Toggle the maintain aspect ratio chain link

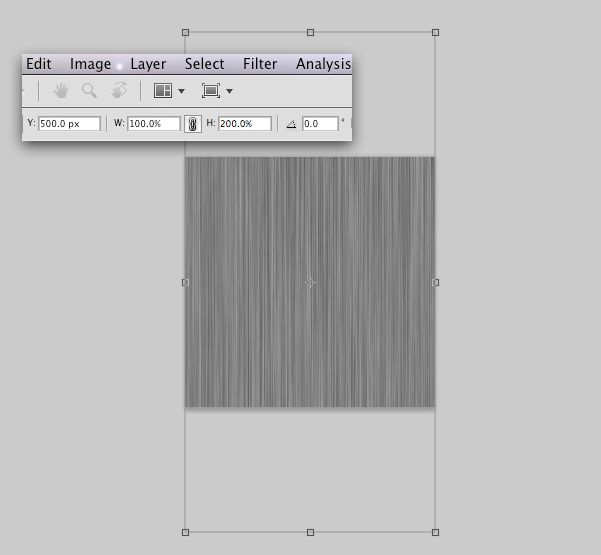tap(193, 124)
